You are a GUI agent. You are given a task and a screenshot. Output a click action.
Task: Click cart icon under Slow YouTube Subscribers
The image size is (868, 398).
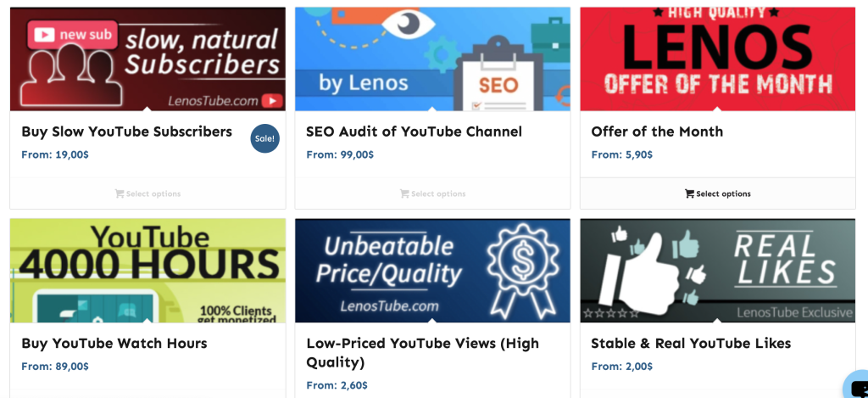coord(119,194)
